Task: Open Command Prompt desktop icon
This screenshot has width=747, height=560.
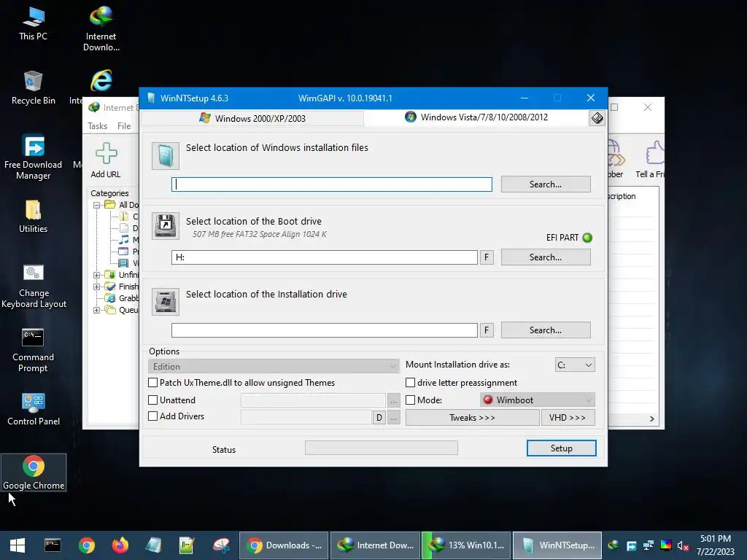Action: coord(33,351)
